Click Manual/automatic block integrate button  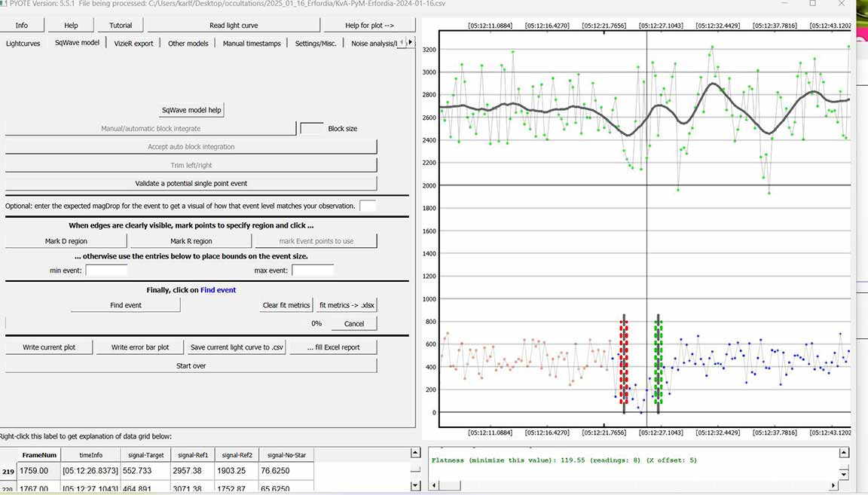(x=151, y=128)
